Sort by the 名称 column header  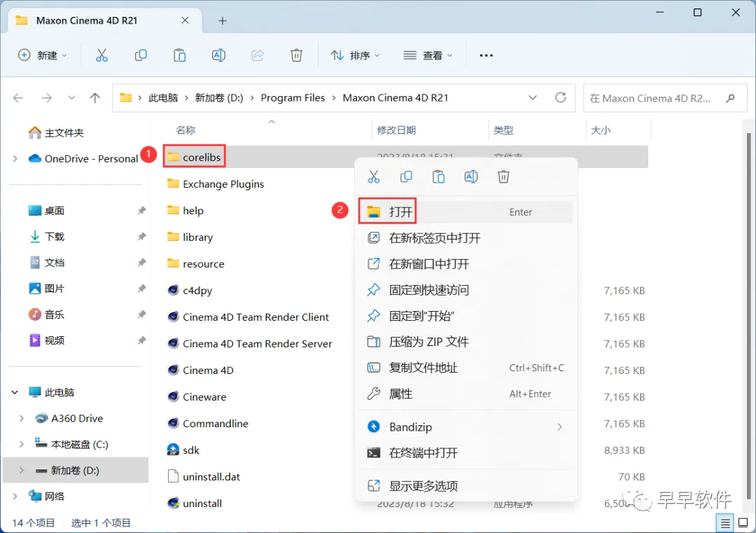pyautogui.click(x=185, y=130)
